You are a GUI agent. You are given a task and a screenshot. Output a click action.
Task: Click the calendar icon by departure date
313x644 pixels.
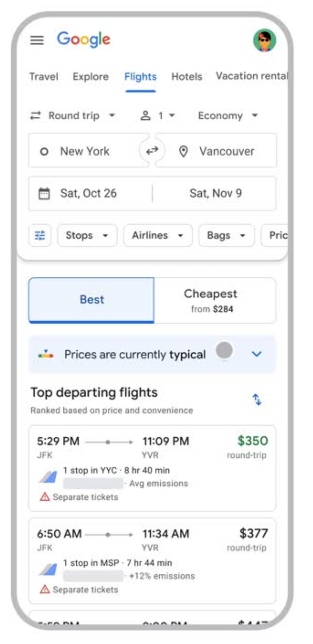[44, 193]
